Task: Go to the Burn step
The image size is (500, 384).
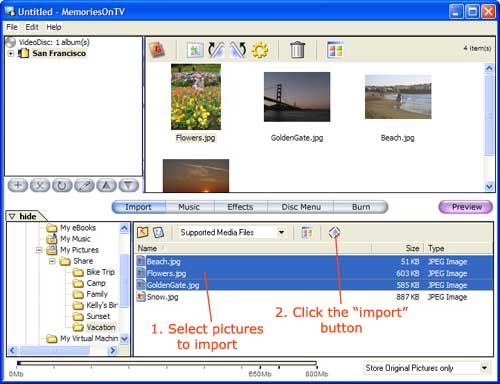Action: tap(361, 207)
